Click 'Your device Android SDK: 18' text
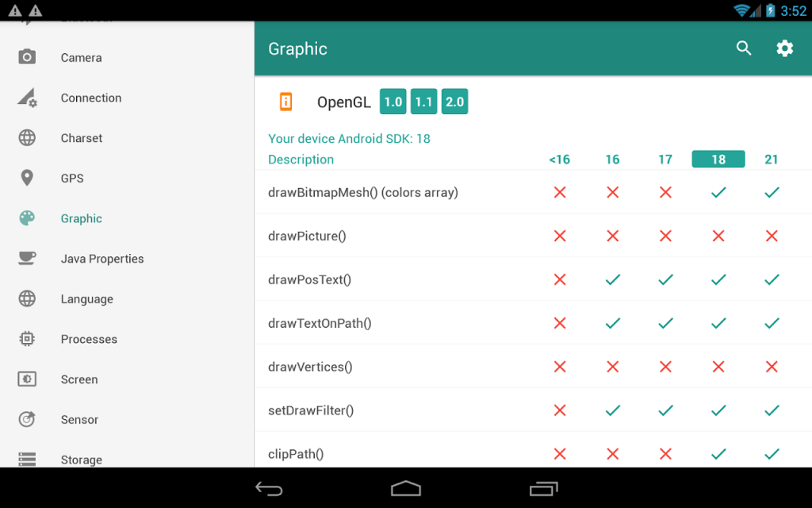 point(349,138)
